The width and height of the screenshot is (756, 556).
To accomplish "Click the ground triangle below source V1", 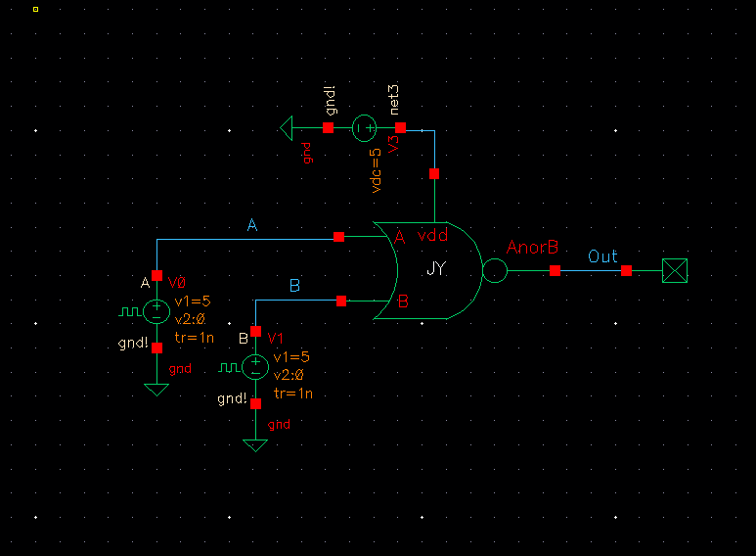I will pos(255,445).
